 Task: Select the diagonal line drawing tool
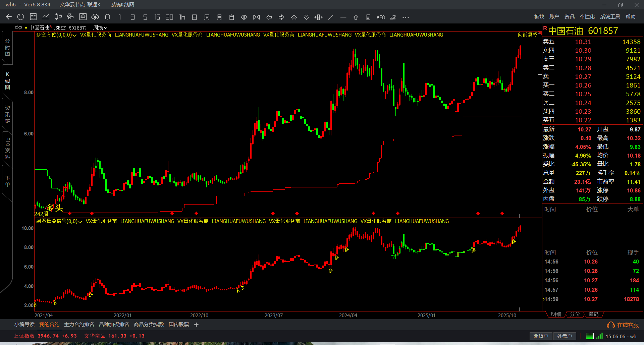[x=331, y=17]
